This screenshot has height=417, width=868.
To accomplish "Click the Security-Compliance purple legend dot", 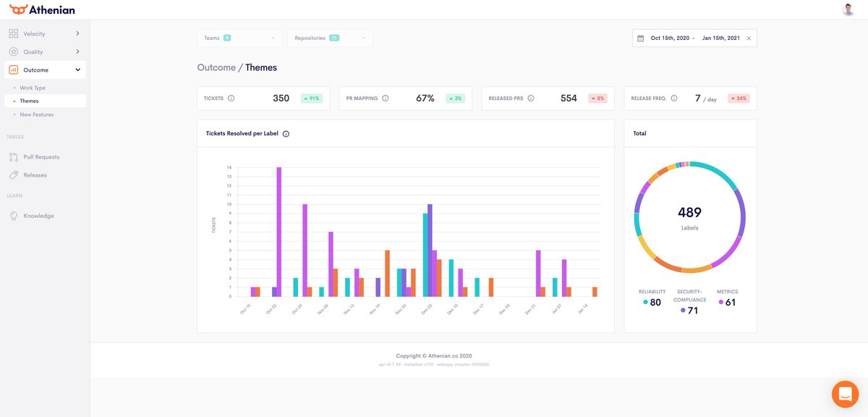I will (x=683, y=311).
